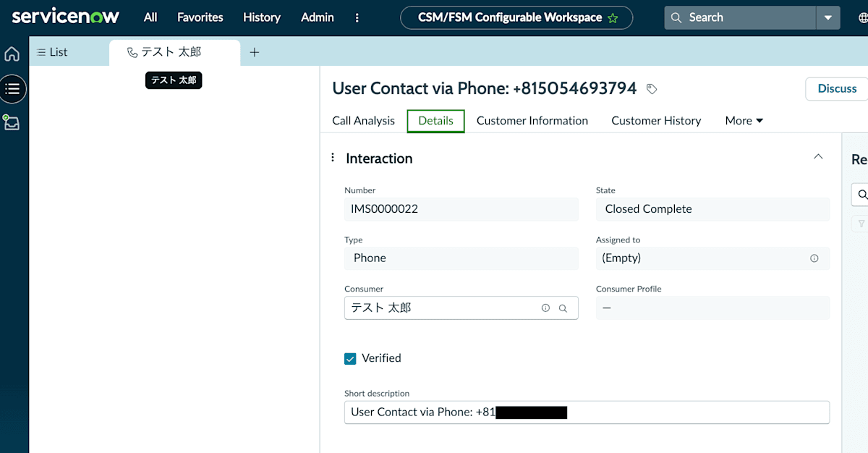The height and width of the screenshot is (453, 868).
Task: Open the List view sidebar icon
Action: [x=12, y=89]
